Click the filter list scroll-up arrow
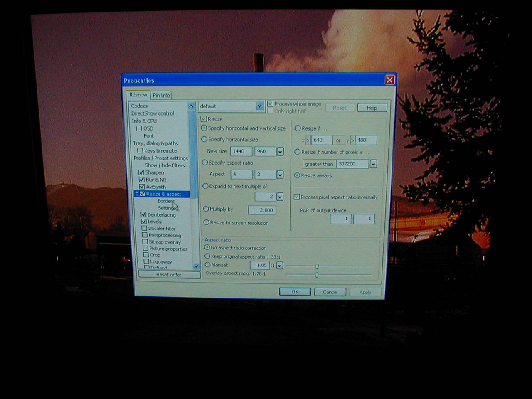The image size is (532, 399). [x=191, y=106]
